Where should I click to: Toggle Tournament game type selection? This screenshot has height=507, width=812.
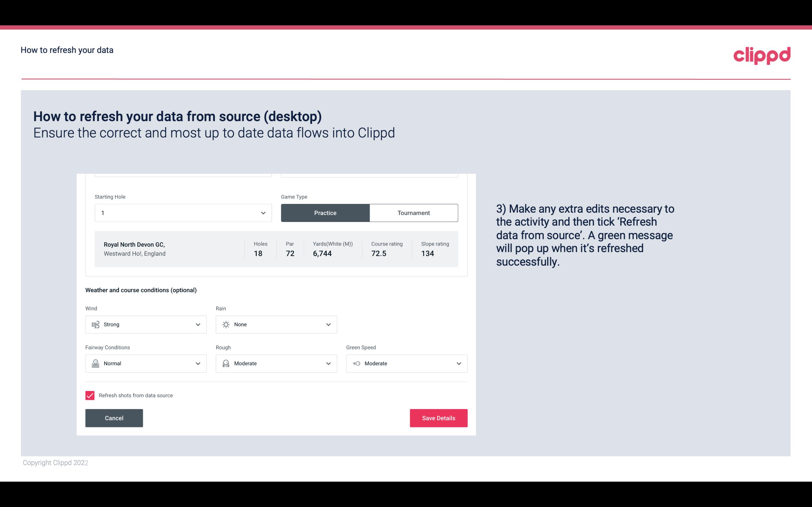click(x=413, y=213)
